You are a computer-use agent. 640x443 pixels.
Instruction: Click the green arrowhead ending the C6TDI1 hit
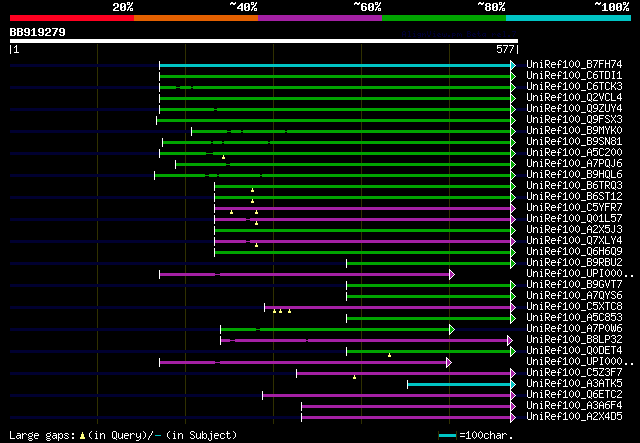point(513,76)
